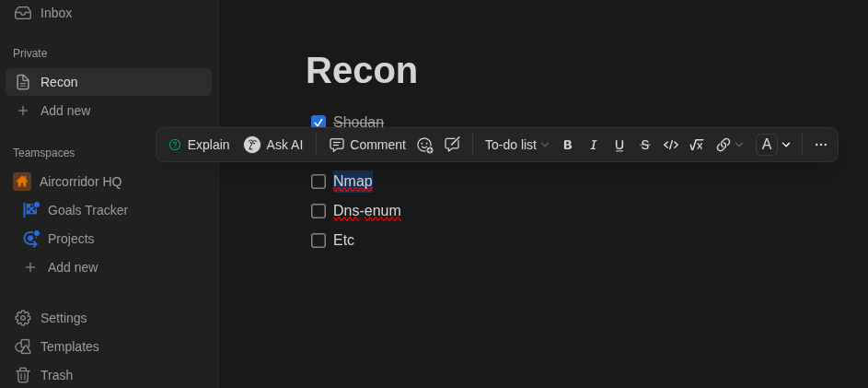Underline the selected text
868x388 pixels.
(x=619, y=146)
